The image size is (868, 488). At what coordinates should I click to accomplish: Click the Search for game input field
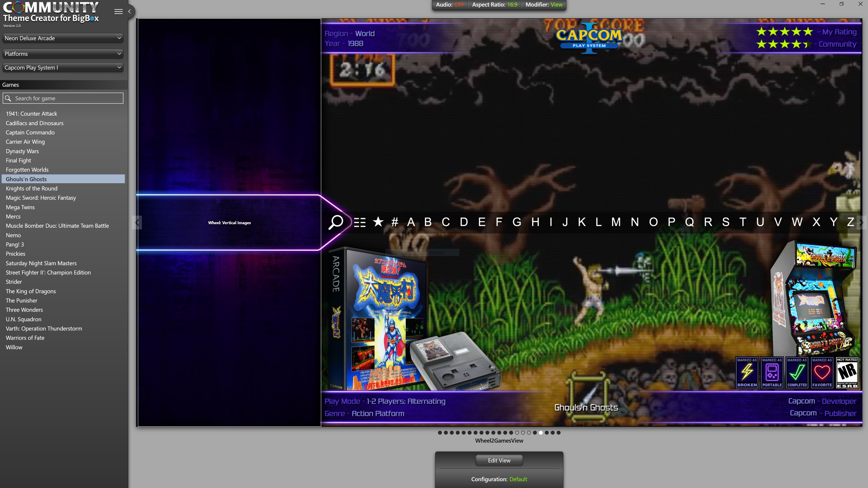pyautogui.click(x=63, y=98)
